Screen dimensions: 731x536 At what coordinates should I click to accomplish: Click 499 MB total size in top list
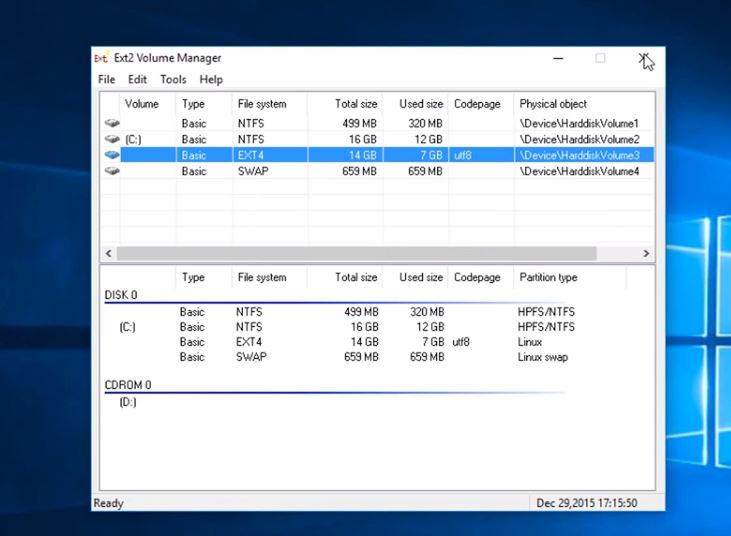(359, 124)
